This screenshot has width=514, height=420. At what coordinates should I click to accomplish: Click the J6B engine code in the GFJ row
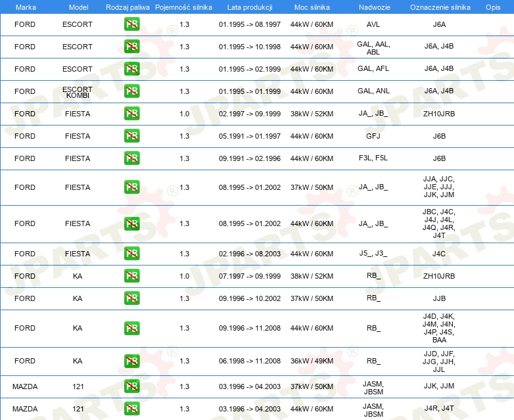pos(439,136)
